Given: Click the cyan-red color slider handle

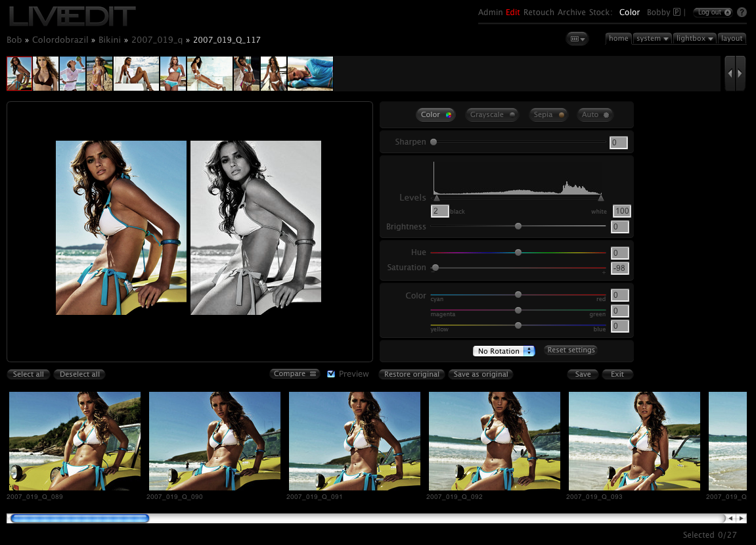Looking at the screenshot, I should [518, 295].
